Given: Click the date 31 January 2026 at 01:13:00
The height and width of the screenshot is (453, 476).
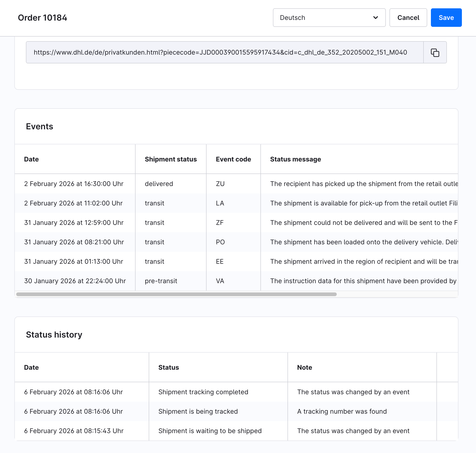Looking at the screenshot, I should click(x=74, y=261).
